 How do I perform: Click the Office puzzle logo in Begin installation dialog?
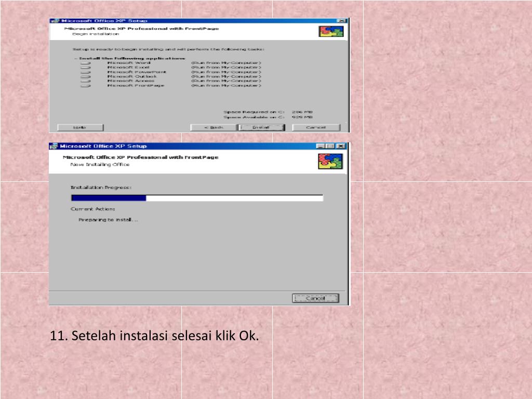point(331,32)
